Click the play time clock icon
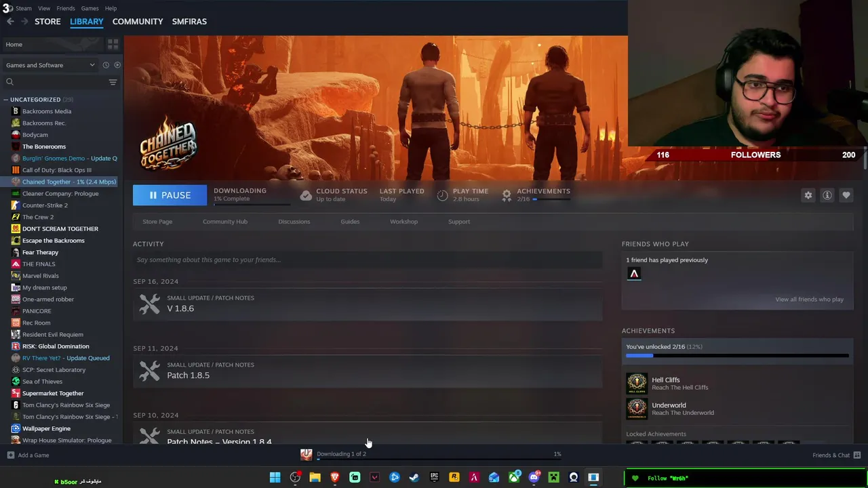The height and width of the screenshot is (488, 868). (442, 195)
